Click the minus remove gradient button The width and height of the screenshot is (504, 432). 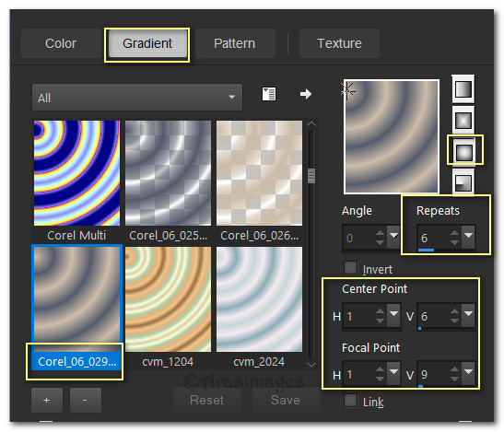pos(85,400)
